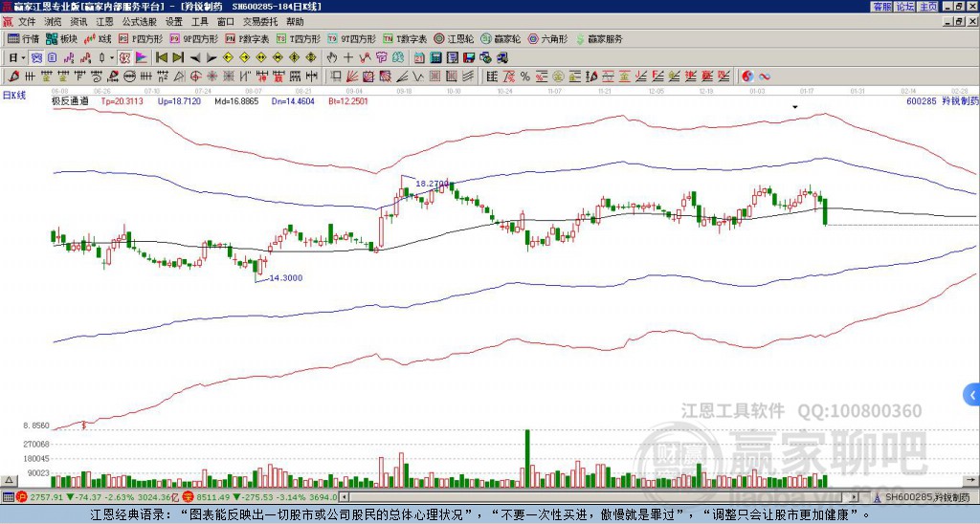Image resolution: width=980 pixels, height=524 pixels.
Task: Open the 赢家轮 wheel tool
Action: pyautogui.click(x=501, y=38)
